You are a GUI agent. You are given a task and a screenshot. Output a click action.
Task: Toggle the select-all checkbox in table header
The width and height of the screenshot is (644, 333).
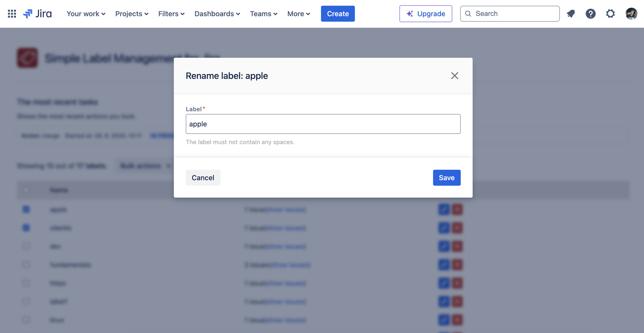coord(26,190)
